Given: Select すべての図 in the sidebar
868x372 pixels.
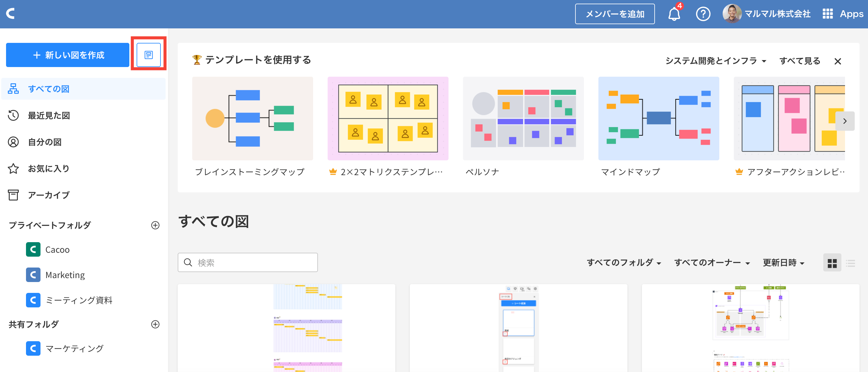Looking at the screenshot, I should pos(83,88).
